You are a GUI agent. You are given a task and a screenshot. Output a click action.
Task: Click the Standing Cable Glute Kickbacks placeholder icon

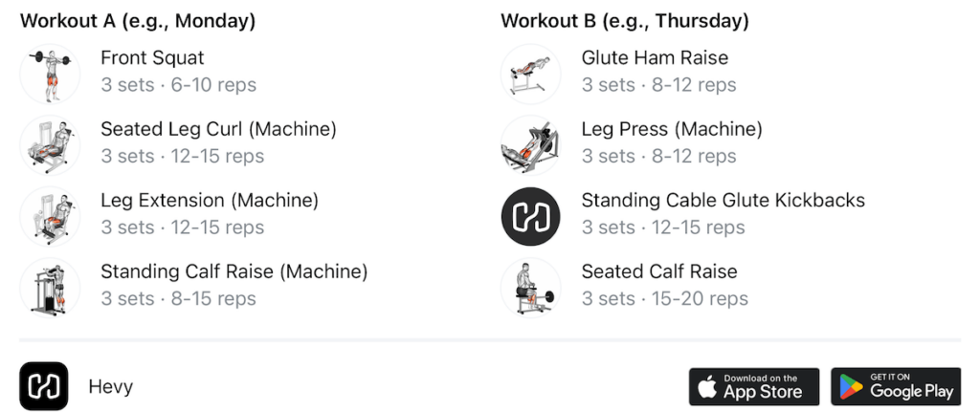[530, 216]
